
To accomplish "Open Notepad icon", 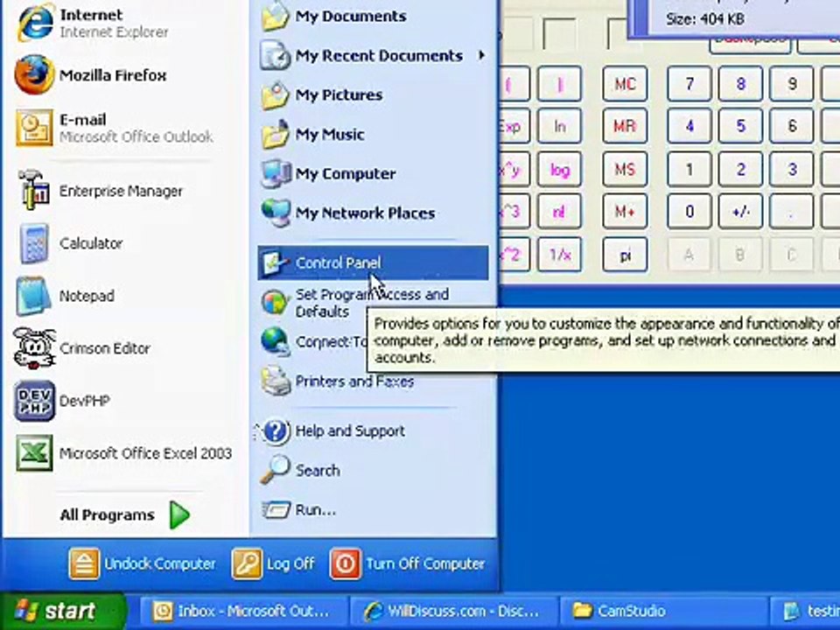I will click(x=33, y=296).
